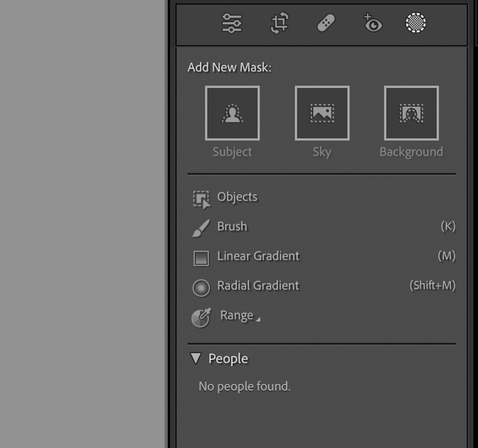
Task: Expand the Range selection submenu
Action: pyautogui.click(x=259, y=319)
